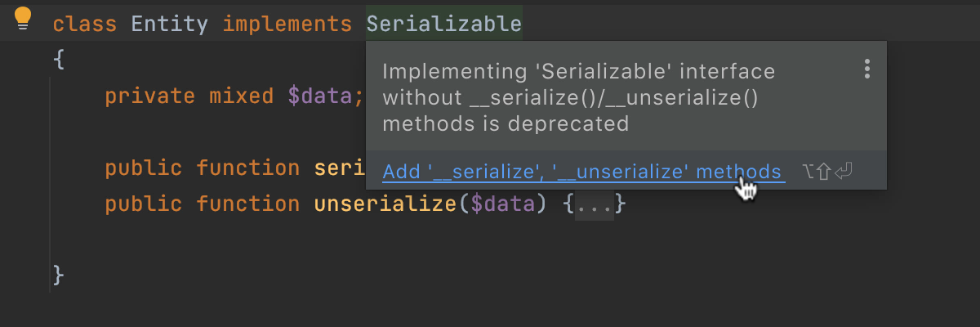Screen dimensions: 980x327
Task: Click the class closing curly brace
Action: [x=58, y=275]
